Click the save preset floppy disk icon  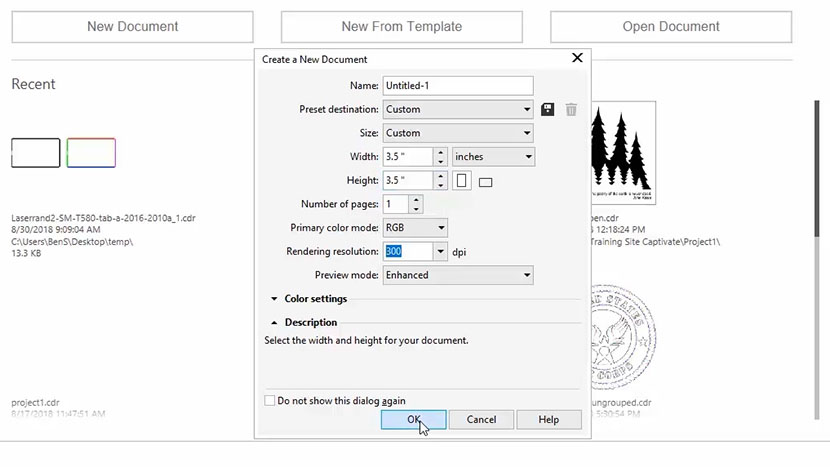(548, 110)
